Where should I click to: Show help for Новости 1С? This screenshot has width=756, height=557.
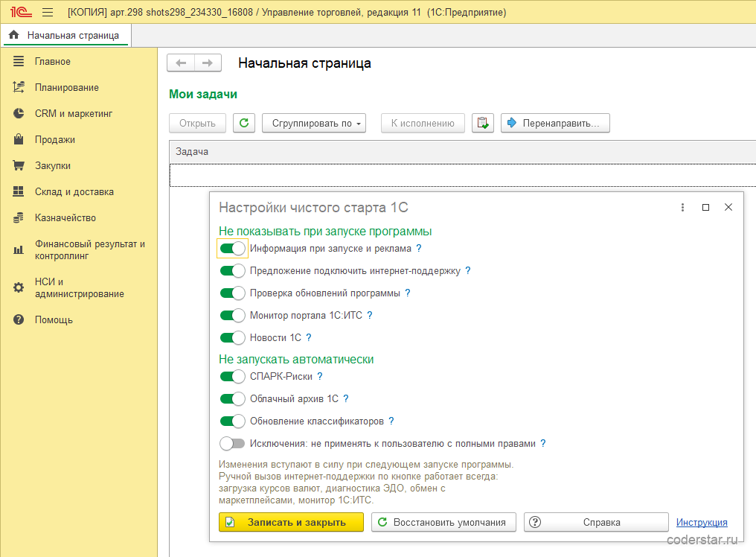[x=309, y=337]
